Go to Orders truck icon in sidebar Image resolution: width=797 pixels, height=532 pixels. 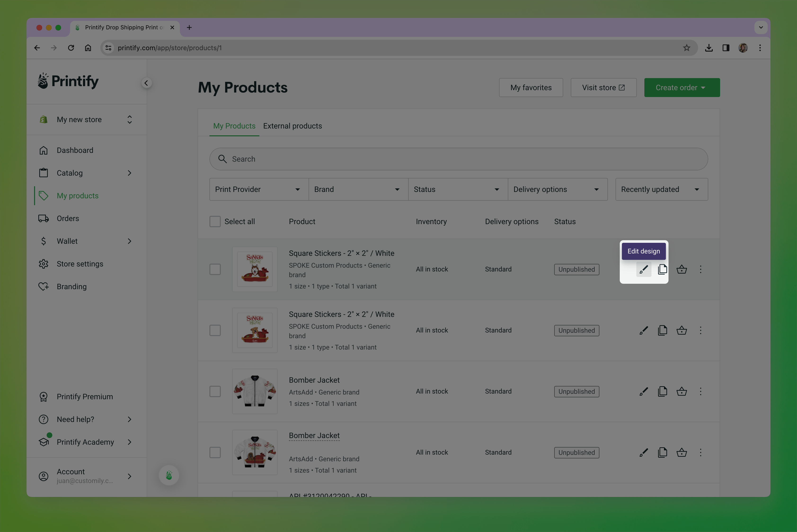coord(44,218)
